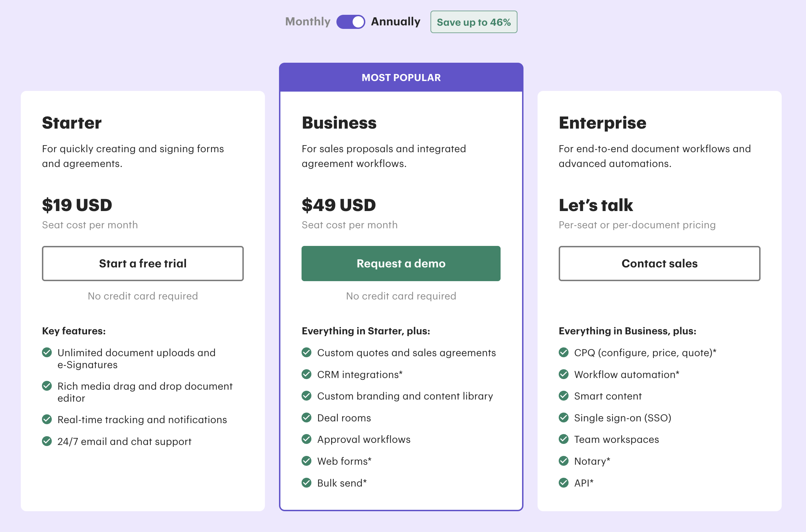Click the checkmark beside Notary feature
The height and width of the screenshot is (532, 806).
tap(564, 461)
